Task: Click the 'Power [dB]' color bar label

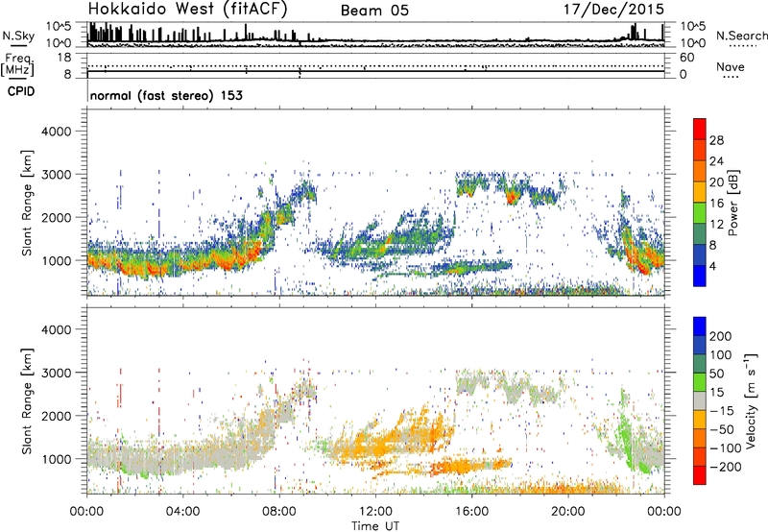Action: tap(732, 203)
